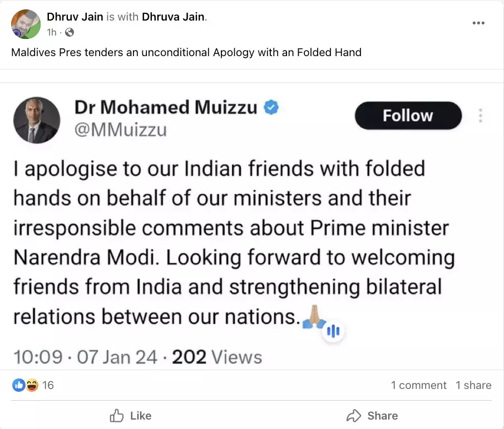
Task: Click the globe public audience icon
Action: click(70, 32)
